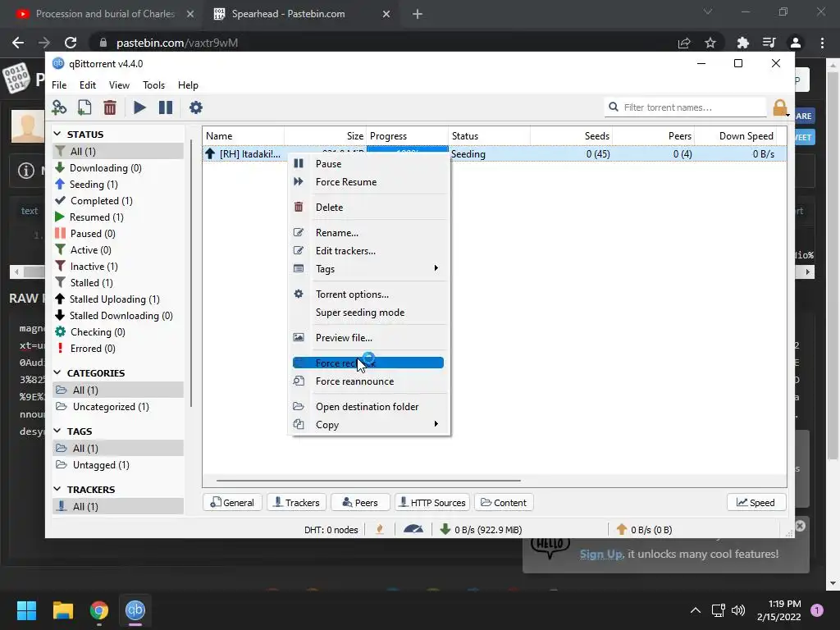Bookmark this page with the star icon

(x=710, y=43)
